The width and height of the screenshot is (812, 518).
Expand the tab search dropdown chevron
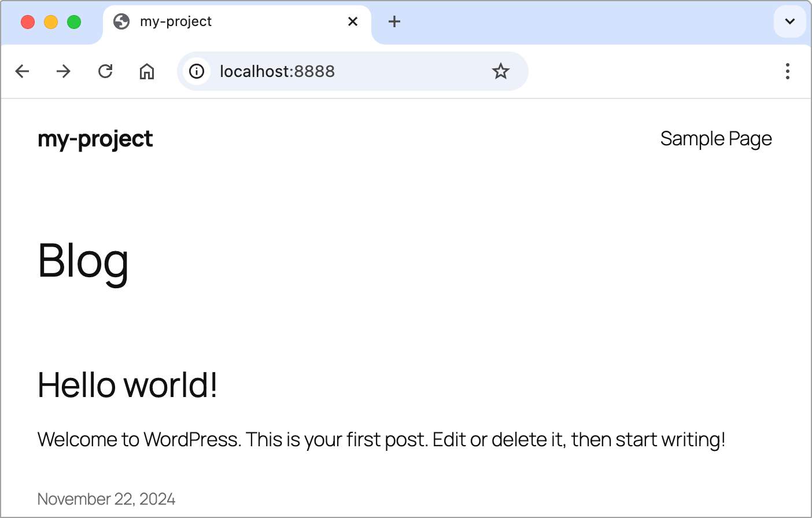click(x=789, y=21)
